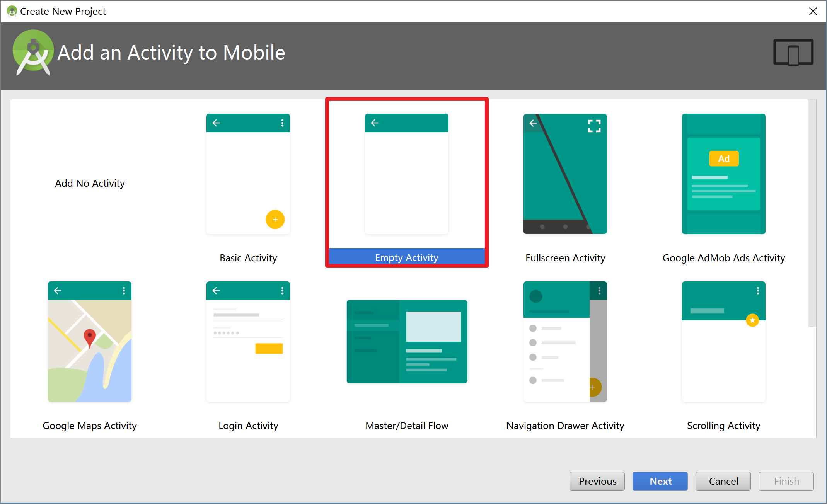Pick the Fullscreen Activity template thumbnail
The height and width of the screenshot is (504, 827).
click(565, 174)
